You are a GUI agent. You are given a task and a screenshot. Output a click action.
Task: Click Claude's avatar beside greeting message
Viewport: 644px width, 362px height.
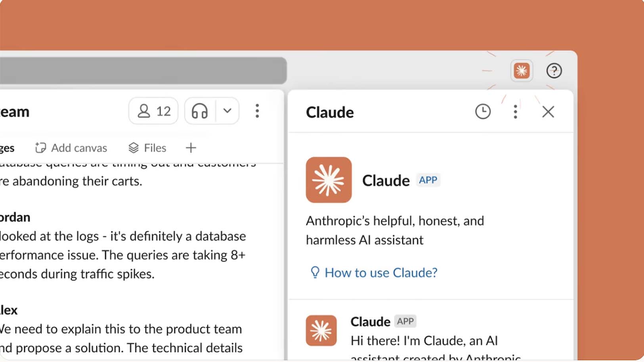tap(321, 330)
